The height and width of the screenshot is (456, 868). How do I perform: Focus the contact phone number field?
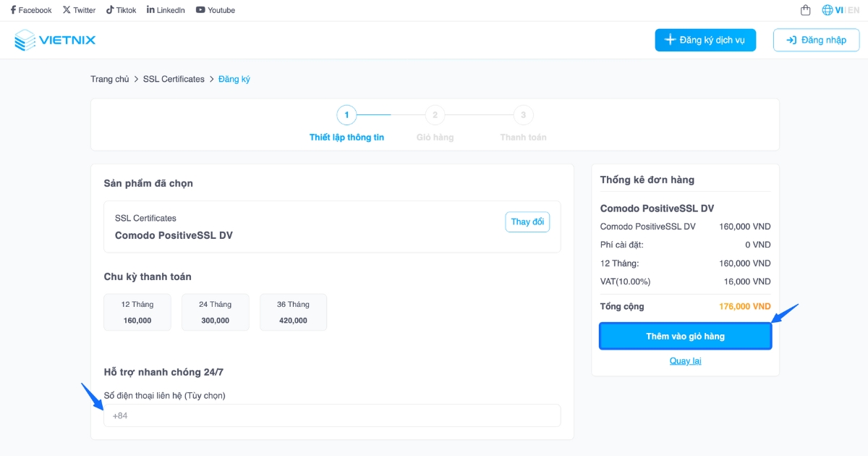click(x=332, y=415)
